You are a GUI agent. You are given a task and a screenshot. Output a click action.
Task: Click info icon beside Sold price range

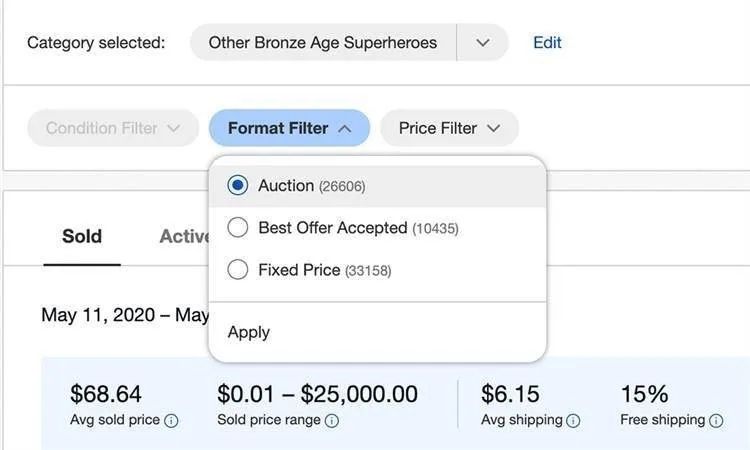[332, 421]
